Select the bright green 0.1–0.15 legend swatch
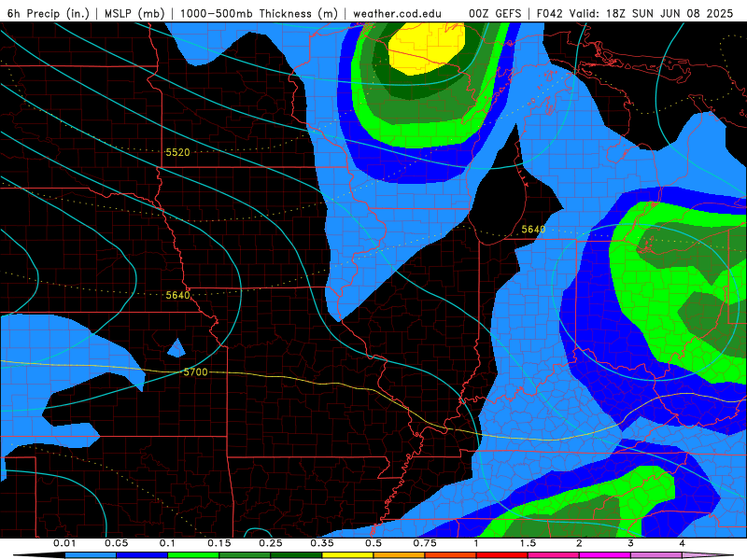Viewport: 747px width, 560px height. coord(193,555)
